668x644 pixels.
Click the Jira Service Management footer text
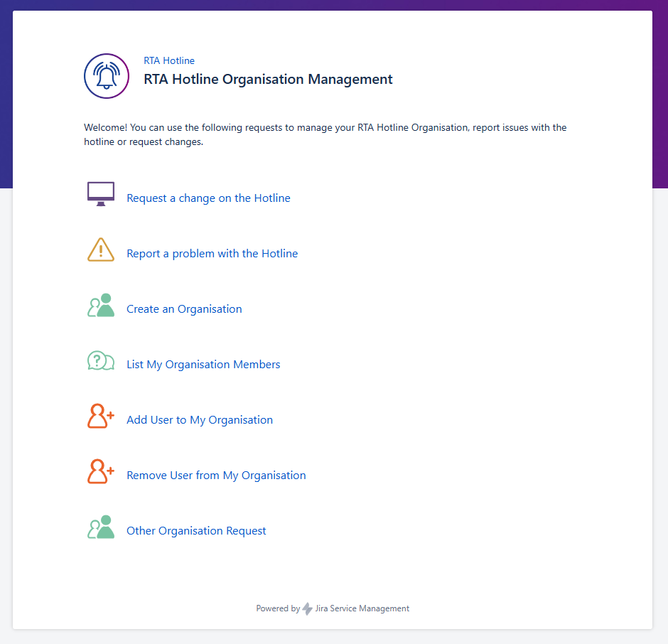tap(362, 608)
